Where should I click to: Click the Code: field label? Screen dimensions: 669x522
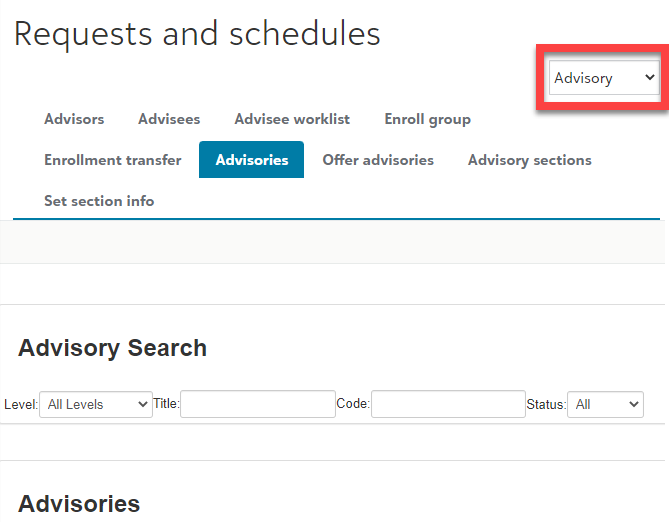tap(353, 404)
